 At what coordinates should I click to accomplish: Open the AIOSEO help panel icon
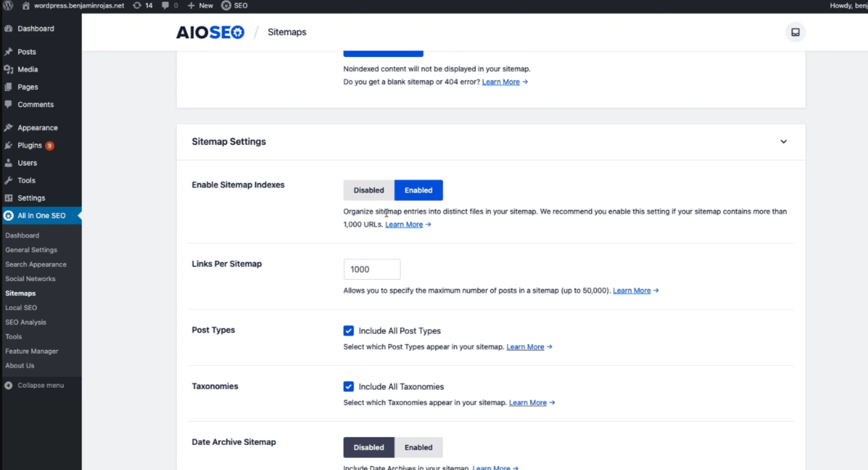click(x=795, y=32)
